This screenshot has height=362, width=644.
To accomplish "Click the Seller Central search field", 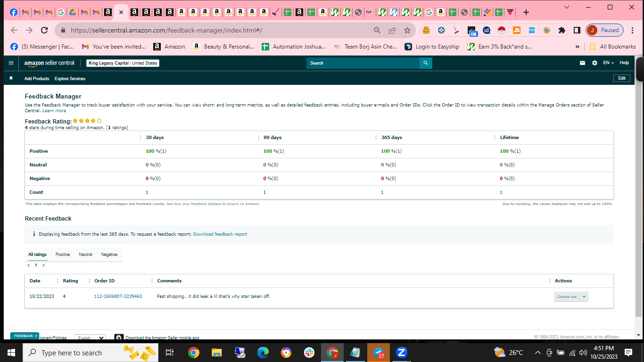I will (363, 63).
